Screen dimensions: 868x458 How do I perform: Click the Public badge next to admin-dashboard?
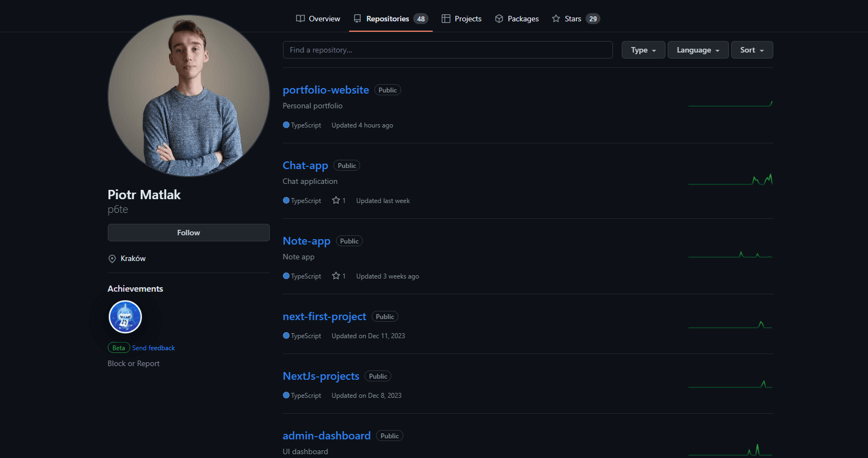(x=390, y=436)
